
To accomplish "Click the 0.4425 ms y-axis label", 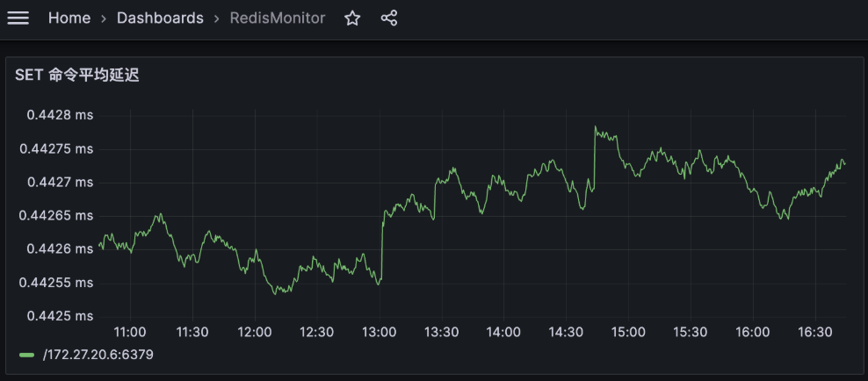I will click(x=60, y=316).
